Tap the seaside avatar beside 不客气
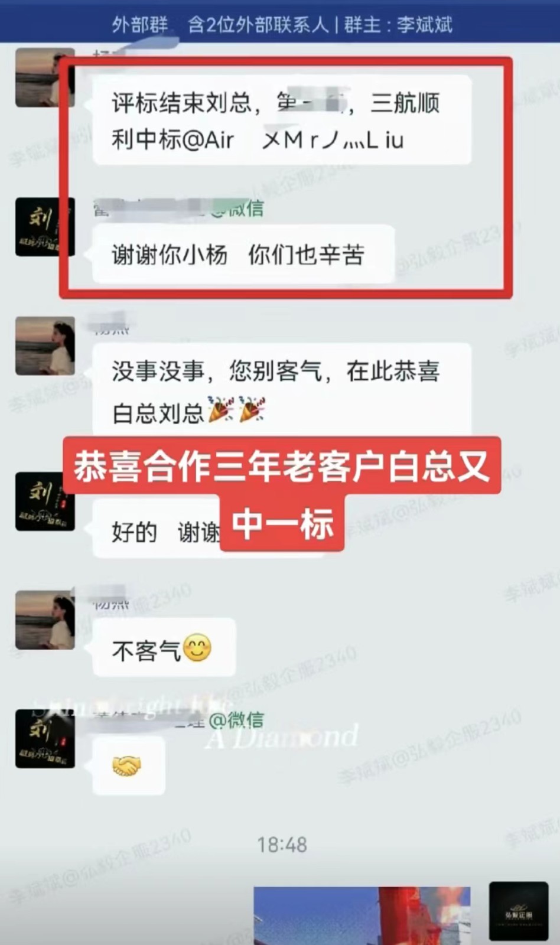Image resolution: width=560 pixels, height=945 pixels. [x=45, y=620]
